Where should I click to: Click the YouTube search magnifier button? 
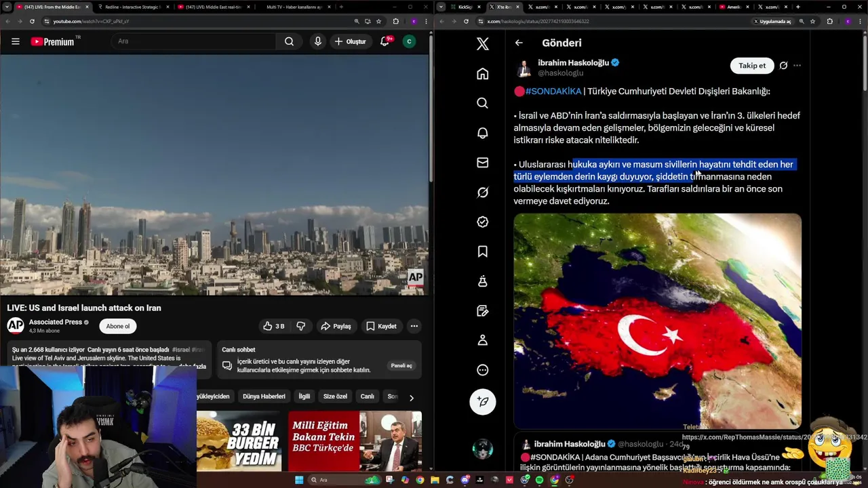pyautogui.click(x=289, y=41)
